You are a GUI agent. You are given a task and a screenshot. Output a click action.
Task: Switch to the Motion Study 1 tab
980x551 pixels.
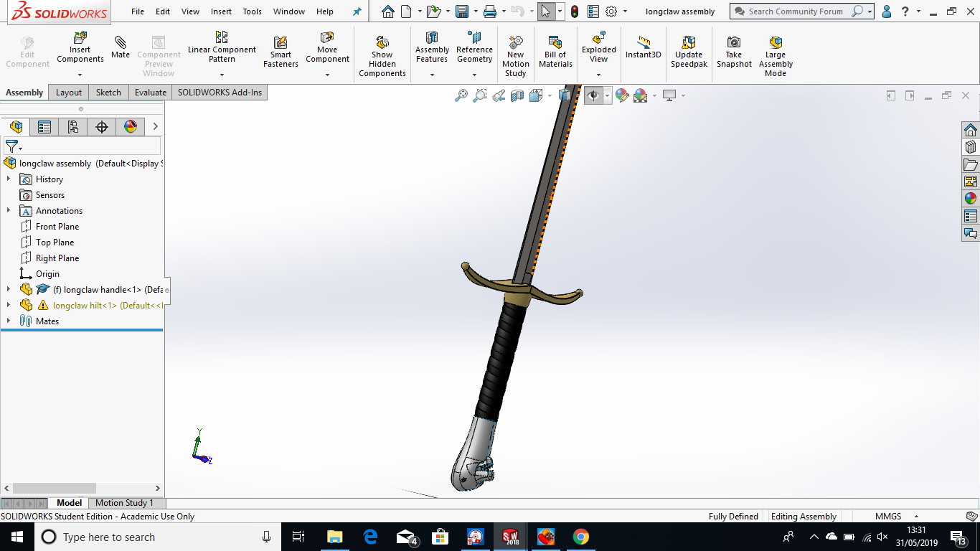pyautogui.click(x=125, y=503)
